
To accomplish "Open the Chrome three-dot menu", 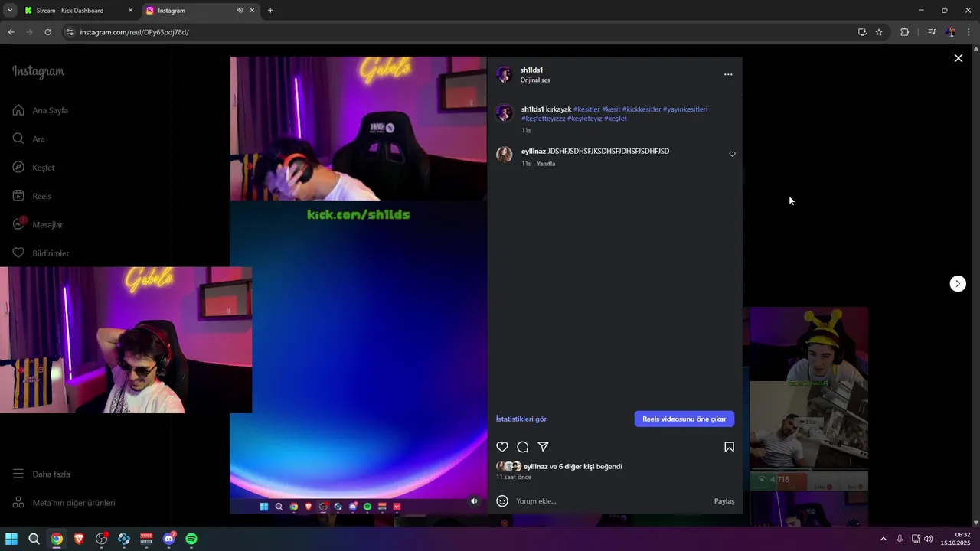I will tap(969, 32).
